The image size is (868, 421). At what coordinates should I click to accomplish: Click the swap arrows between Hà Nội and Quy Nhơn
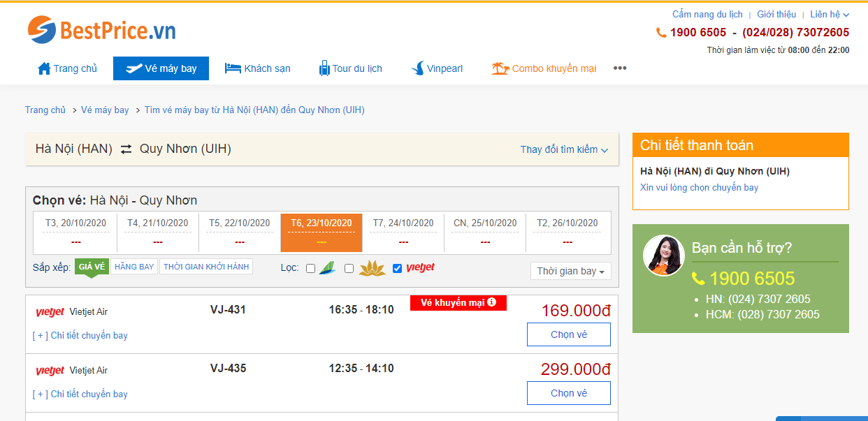(126, 149)
